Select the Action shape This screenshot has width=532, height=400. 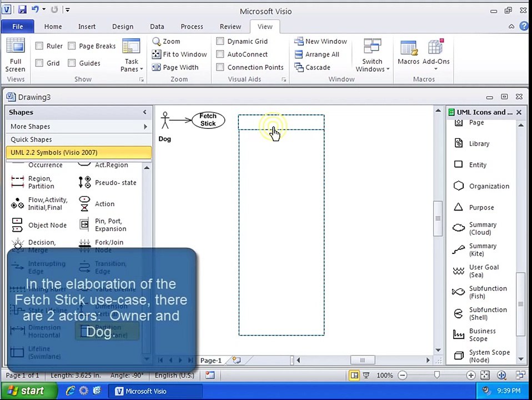tap(97, 204)
